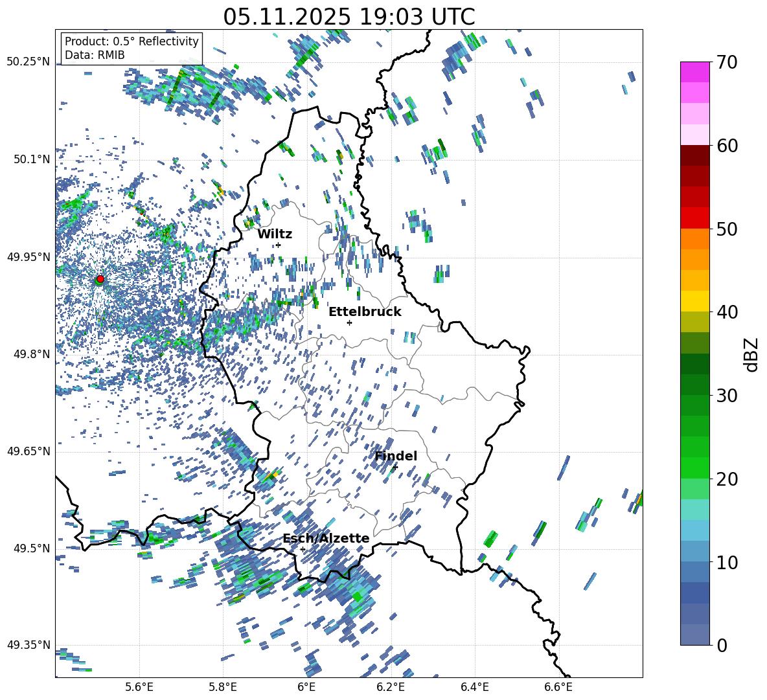The image size is (767, 700).
Task: Pick the dark maroon swatch below 60
Action: (x=695, y=155)
